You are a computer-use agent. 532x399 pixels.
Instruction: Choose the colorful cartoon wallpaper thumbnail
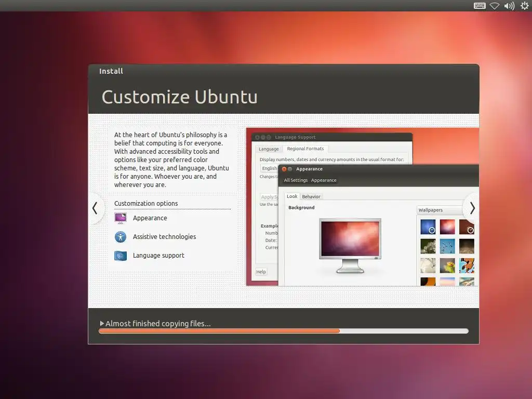click(467, 265)
